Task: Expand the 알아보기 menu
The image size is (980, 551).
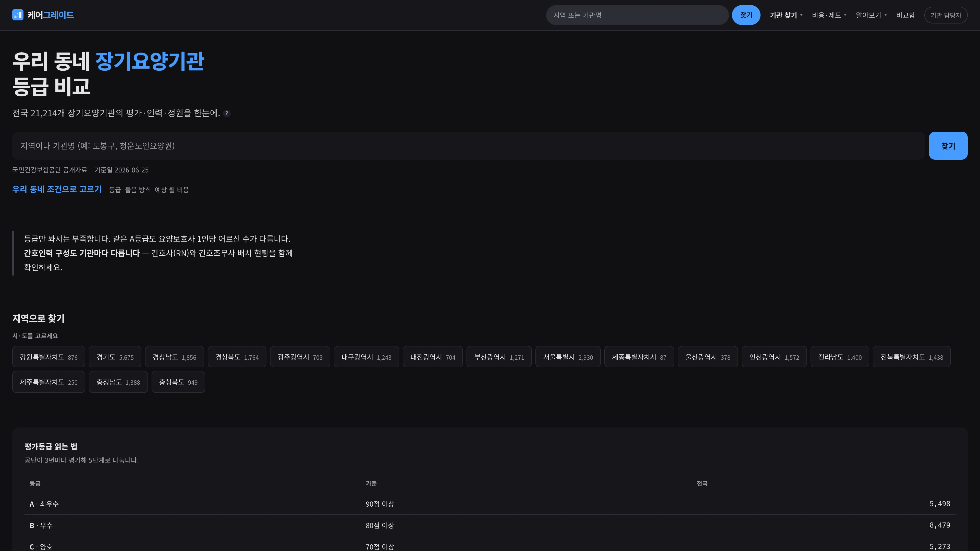Action: [x=871, y=15]
